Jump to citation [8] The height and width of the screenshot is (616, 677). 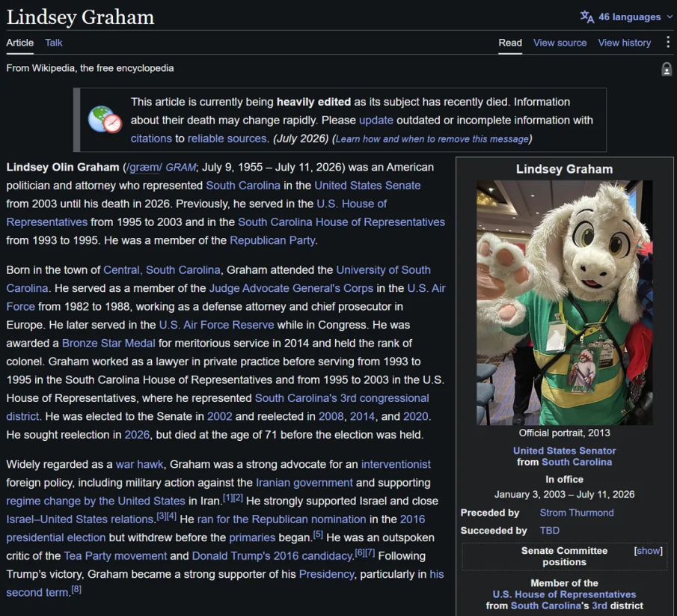[76, 589]
